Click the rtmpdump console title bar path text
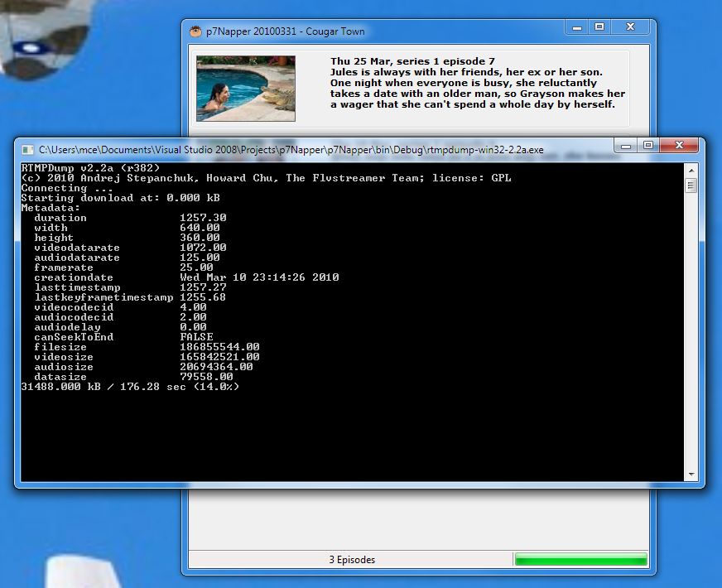 [291, 150]
